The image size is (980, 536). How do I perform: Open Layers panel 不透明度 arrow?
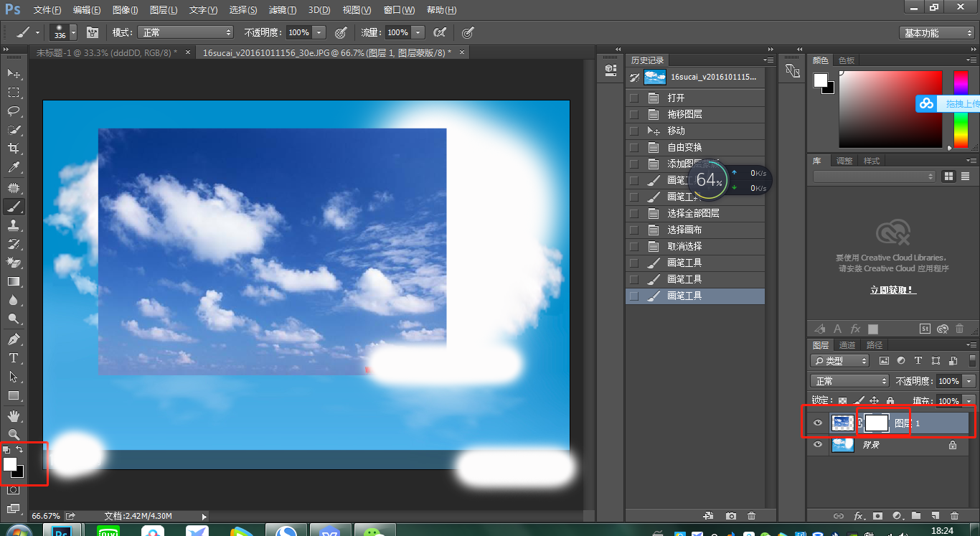pos(970,381)
